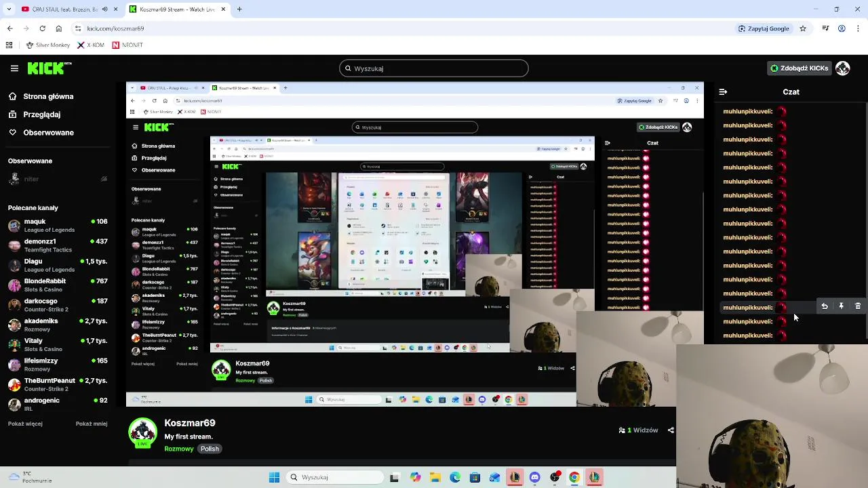Open the Kick hamburger menu

pyautogui.click(x=14, y=68)
